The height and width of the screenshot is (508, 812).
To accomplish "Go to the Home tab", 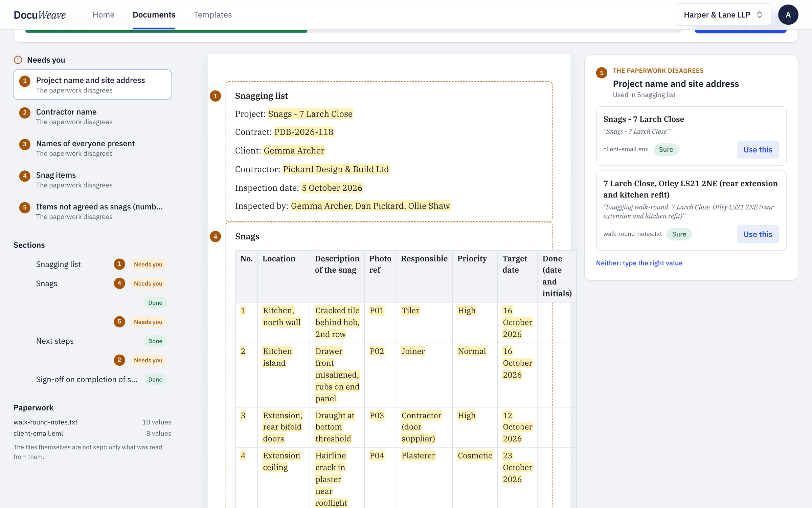I will pos(104,15).
